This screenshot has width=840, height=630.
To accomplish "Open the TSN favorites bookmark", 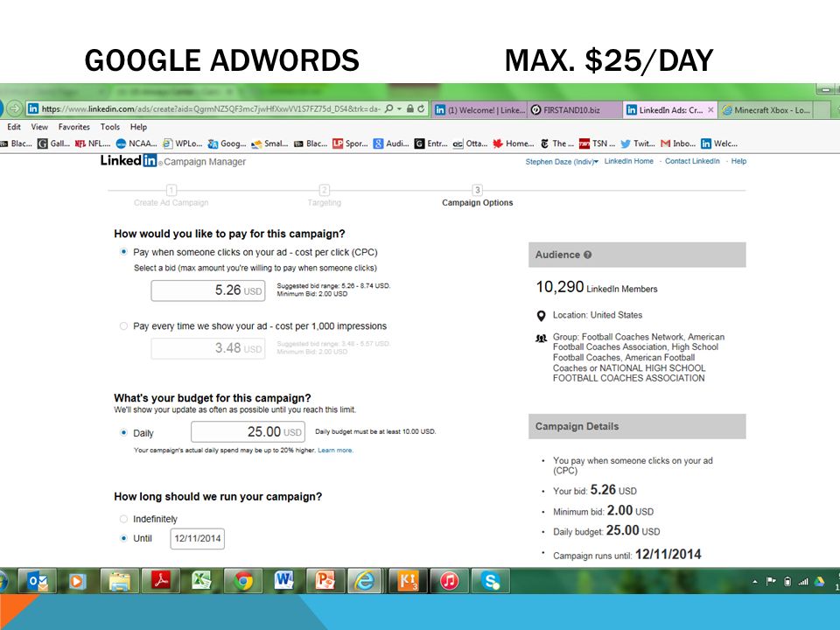I will coord(597,143).
